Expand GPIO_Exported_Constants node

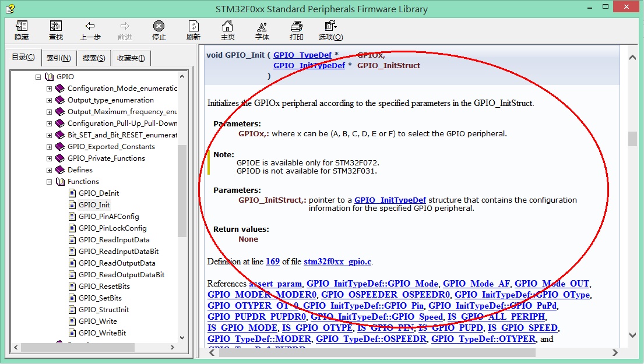(50, 147)
